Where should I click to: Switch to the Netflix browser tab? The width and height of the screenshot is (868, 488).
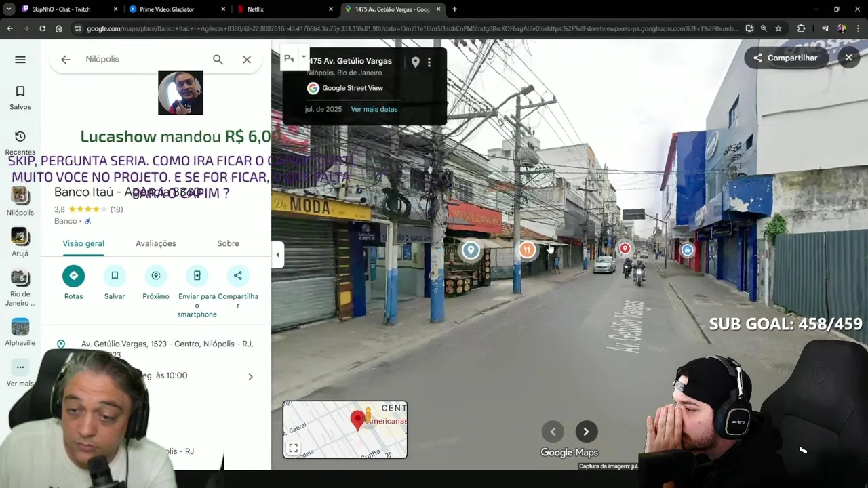coord(285,9)
